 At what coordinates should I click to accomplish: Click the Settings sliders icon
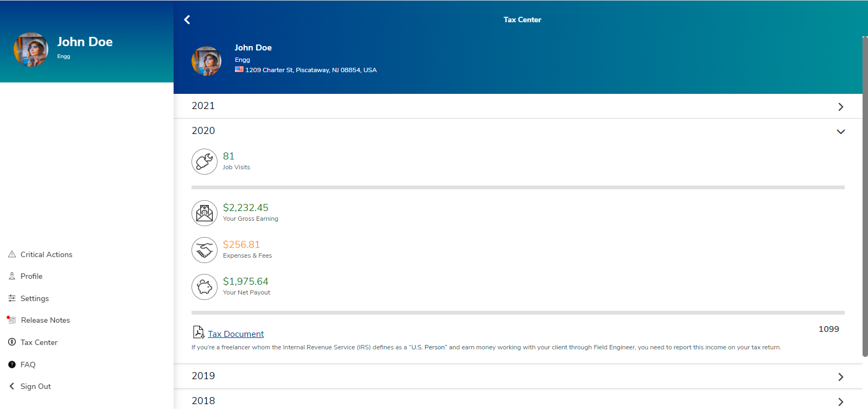click(x=12, y=298)
